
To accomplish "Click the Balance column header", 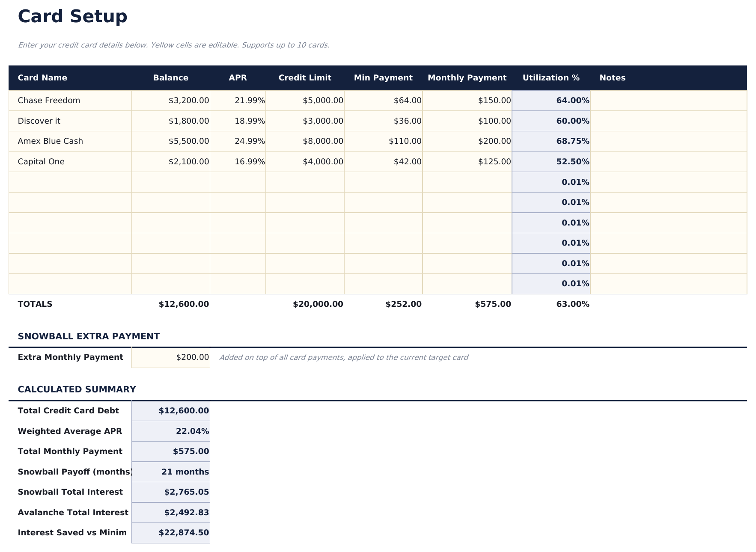I will click(171, 77).
